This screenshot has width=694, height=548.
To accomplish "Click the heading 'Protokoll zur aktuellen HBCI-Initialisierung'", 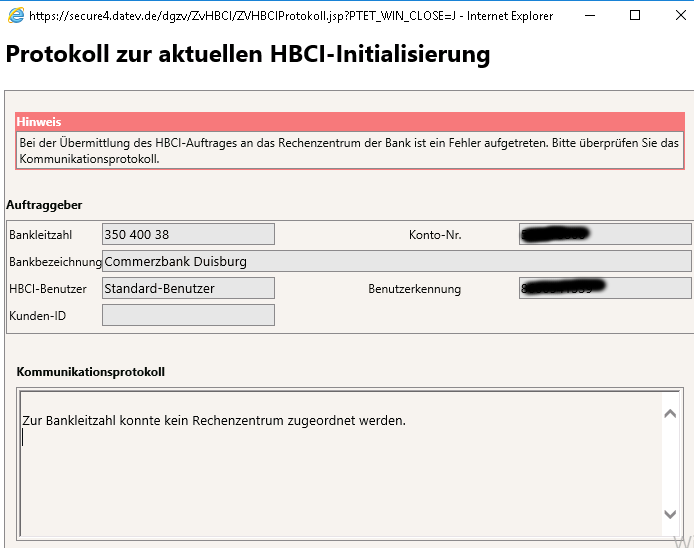I will click(x=247, y=54).
